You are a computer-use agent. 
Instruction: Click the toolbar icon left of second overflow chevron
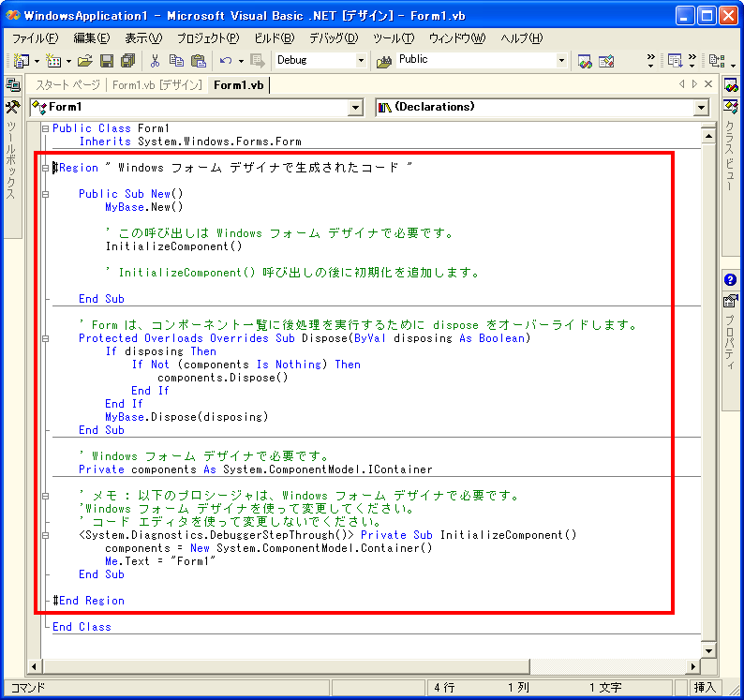coord(675,60)
